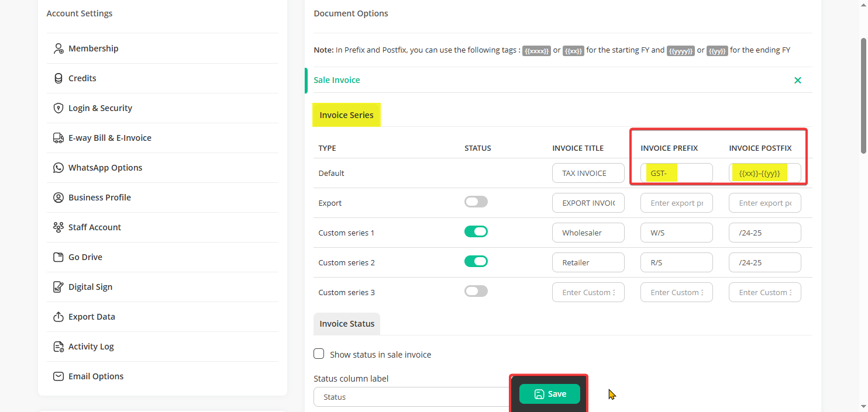The width and height of the screenshot is (868, 412).
Task: Open Digital Sign settings
Action: click(163, 287)
